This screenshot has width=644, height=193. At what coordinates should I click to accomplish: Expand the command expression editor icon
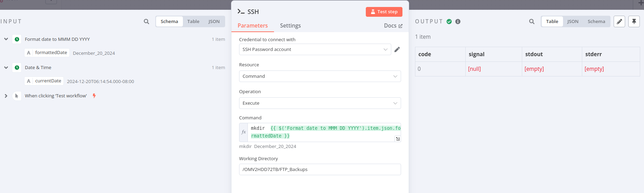[398, 139]
